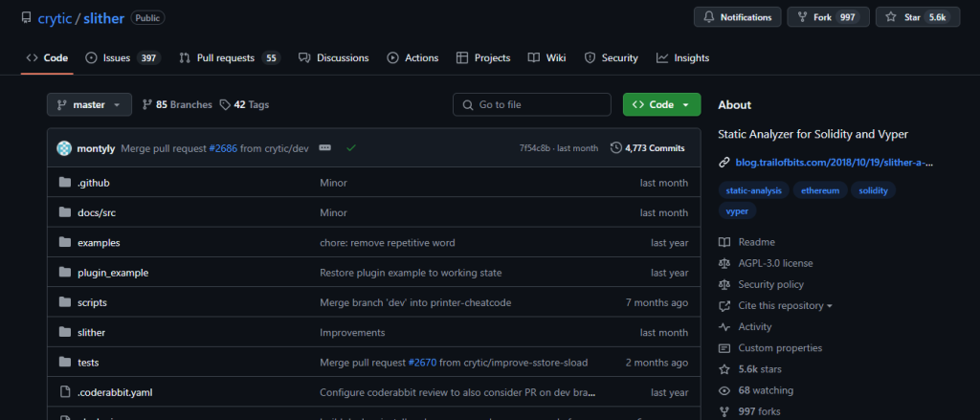Click the Custom properties note icon
Viewport: 980px width, 420px height.
[x=724, y=348]
